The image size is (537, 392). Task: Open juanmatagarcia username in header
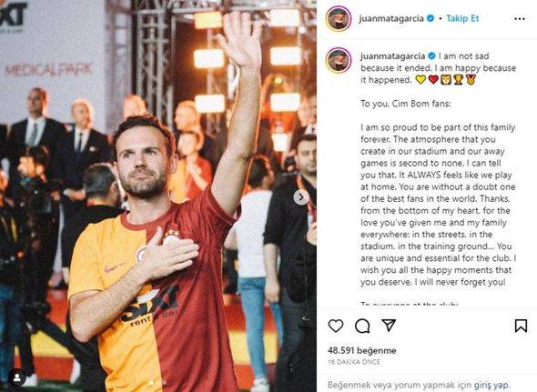coord(391,18)
